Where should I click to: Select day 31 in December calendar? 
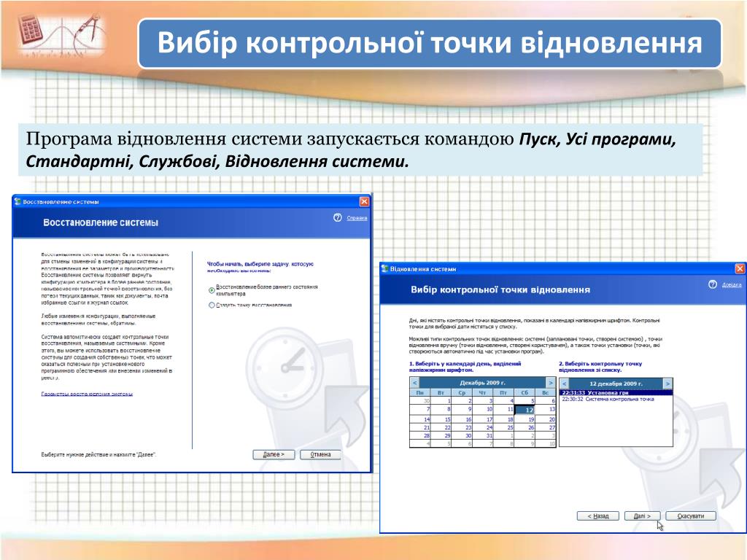tap(483, 435)
